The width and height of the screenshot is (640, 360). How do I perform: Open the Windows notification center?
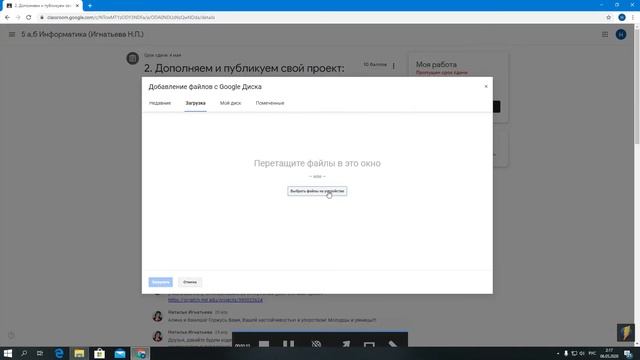(x=629, y=353)
